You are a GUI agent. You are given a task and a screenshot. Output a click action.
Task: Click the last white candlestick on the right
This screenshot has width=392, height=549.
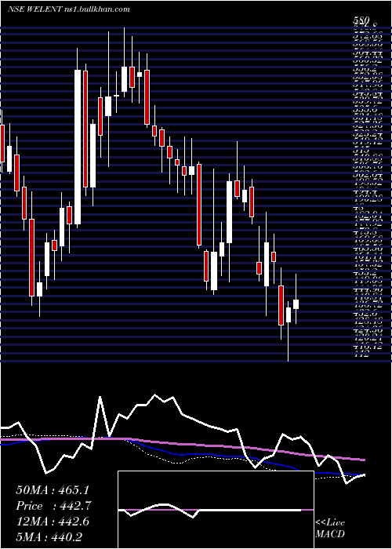point(296,304)
